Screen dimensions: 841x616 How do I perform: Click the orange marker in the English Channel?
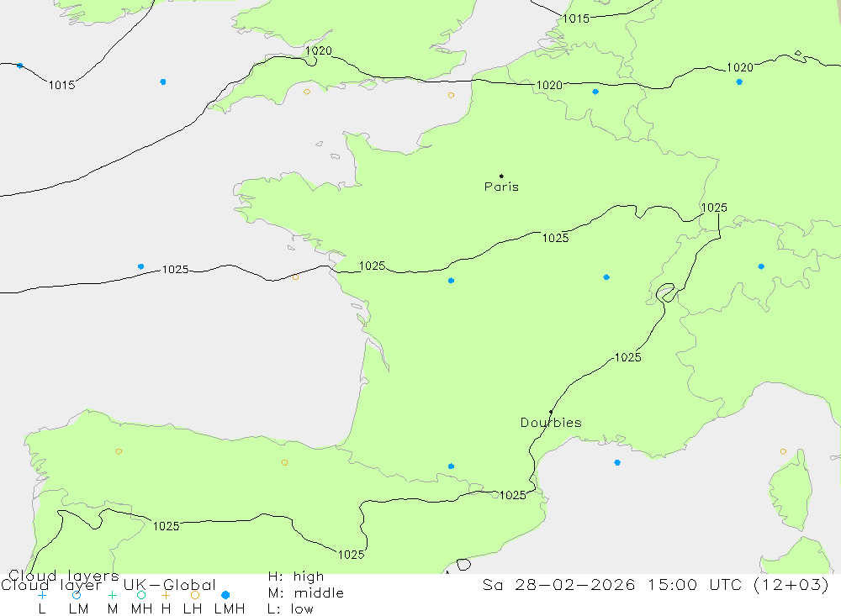point(451,96)
